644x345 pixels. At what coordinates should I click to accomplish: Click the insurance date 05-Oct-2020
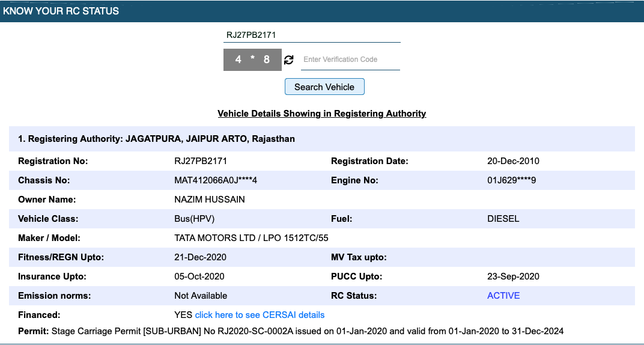coord(199,276)
